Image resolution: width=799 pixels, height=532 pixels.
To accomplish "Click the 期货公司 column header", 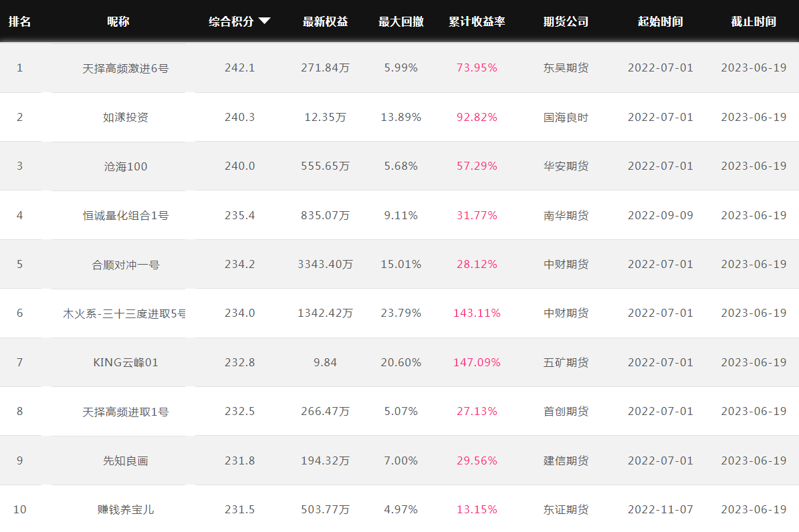I will point(566,21).
